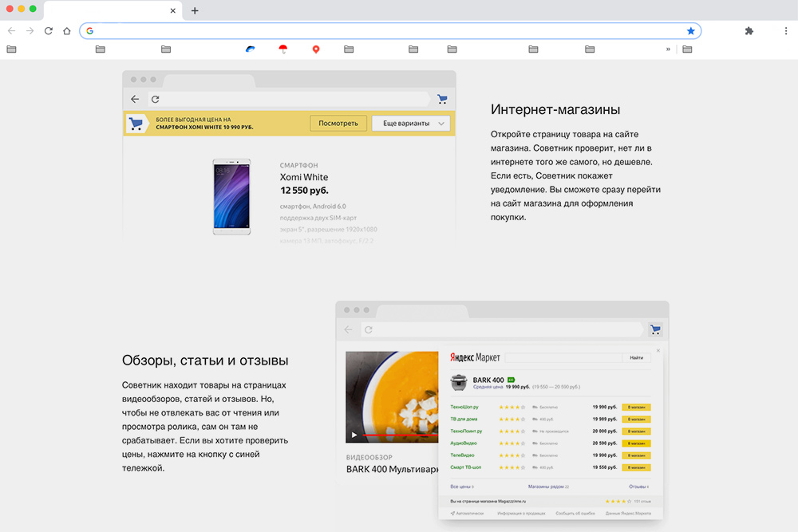This screenshot has width=798, height=532.
Task: Click В магазин button for ТехноПоинт.ру
Action: pos(636,432)
